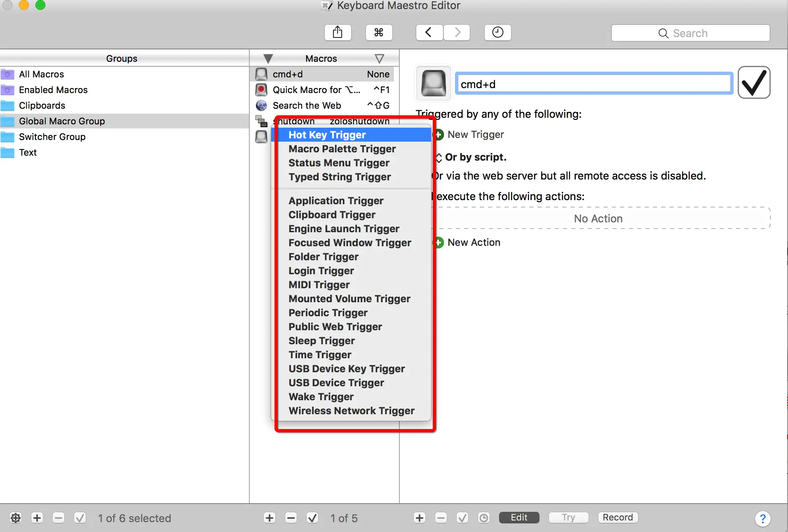Screen dimensions: 788x532
Task: Toggle macro enabled checkmark in bottom bar
Action: click(x=312, y=518)
